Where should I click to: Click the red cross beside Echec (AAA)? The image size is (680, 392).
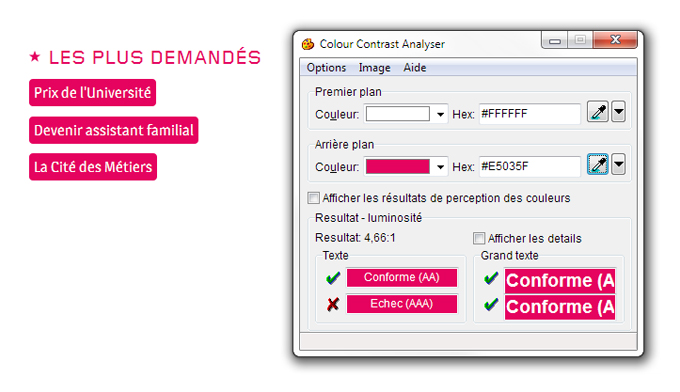(333, 304)
